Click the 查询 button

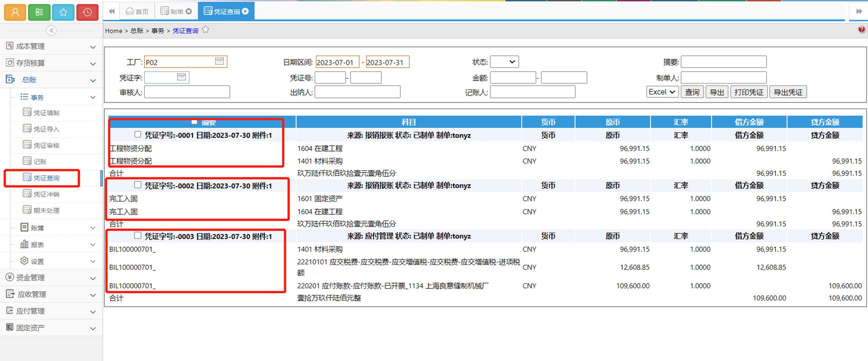click(x=692, y=92)
